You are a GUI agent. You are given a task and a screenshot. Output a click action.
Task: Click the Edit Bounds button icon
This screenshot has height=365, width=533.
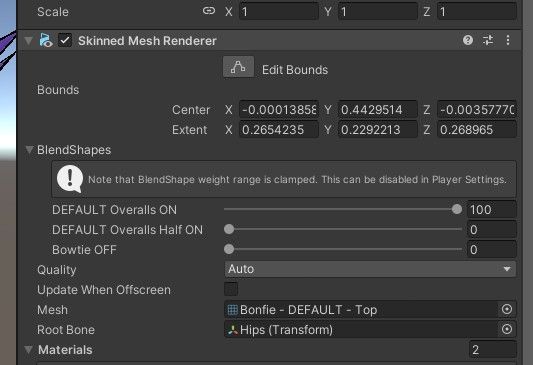[x=238, y=67]
